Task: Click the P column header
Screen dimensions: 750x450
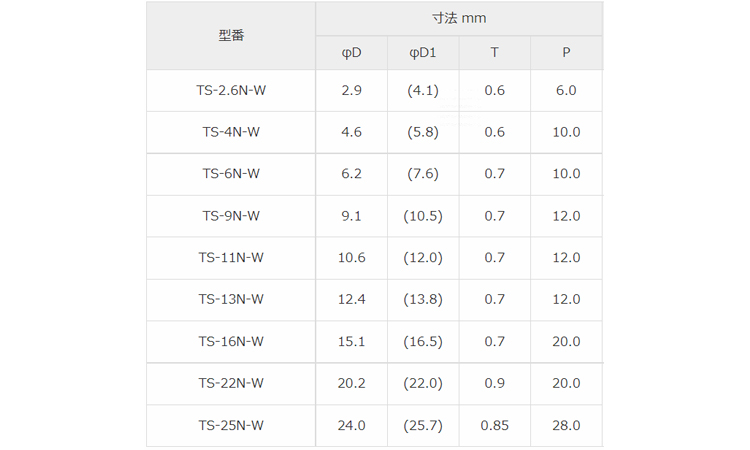Action: [x=566, y=53]
